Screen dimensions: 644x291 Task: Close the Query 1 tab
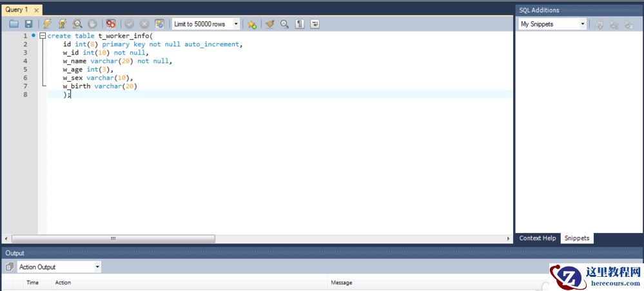tap(37, 10)
